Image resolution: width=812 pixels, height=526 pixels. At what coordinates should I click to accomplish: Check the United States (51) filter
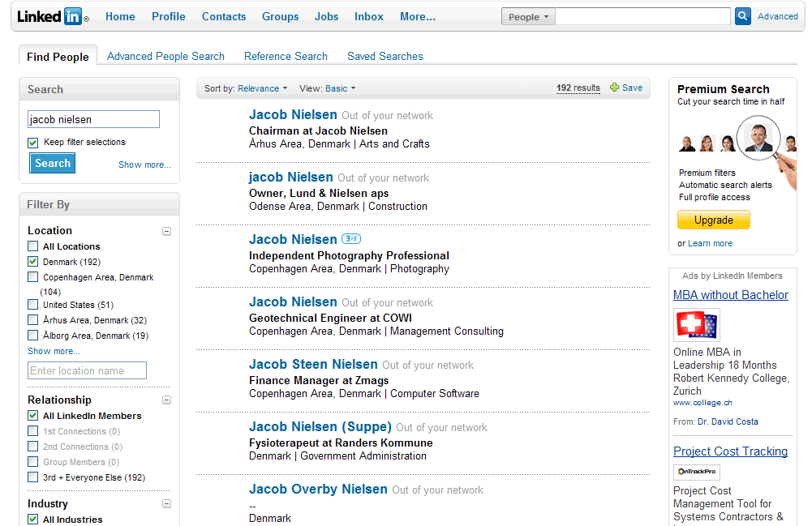(33, 305)
